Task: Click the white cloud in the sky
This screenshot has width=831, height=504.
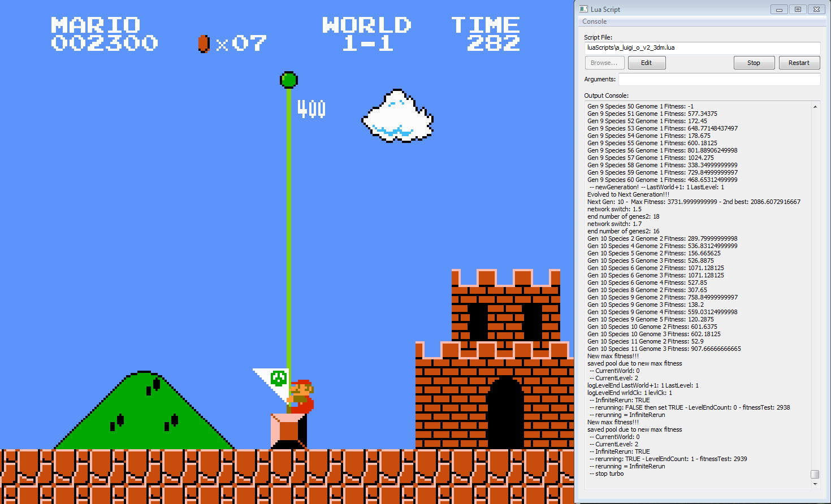Action: [x=397, y=116]
